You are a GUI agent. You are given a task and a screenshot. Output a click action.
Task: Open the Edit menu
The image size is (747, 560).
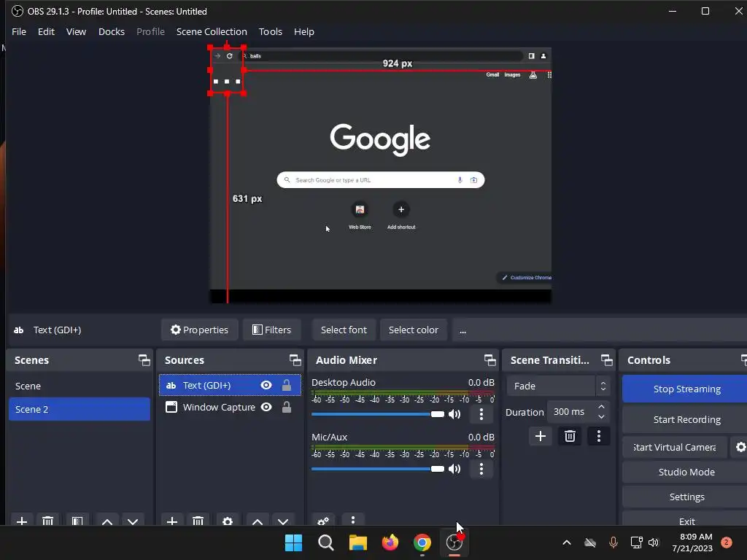[x=46, y=31]
